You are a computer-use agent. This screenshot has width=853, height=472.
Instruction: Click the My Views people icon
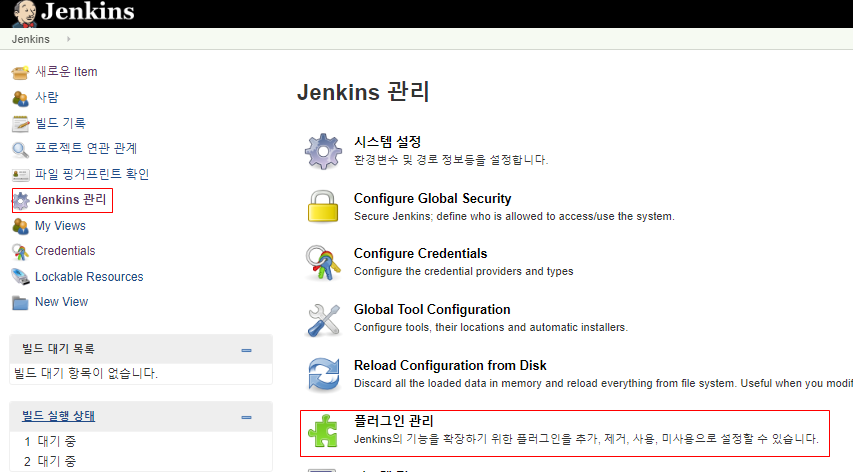(x=20, y=226)
